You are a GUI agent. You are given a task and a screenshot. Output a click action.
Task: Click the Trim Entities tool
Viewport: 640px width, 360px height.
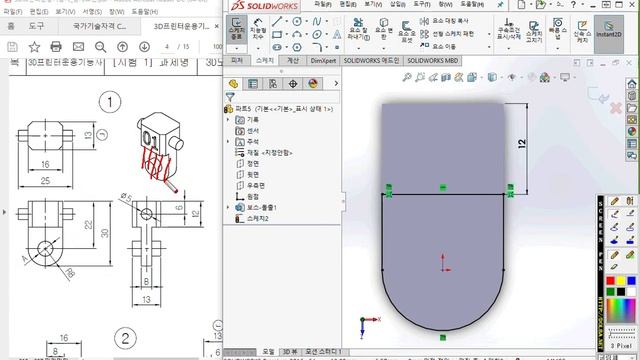coord(359,29)
